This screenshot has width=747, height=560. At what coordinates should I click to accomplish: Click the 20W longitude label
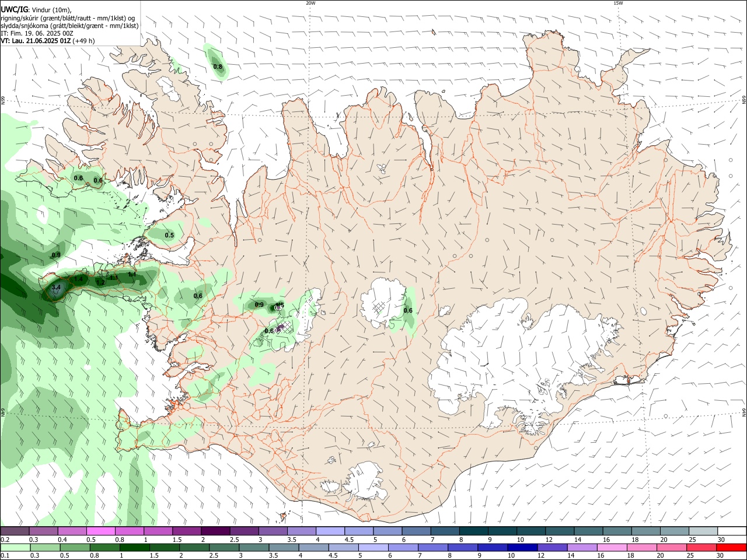310,3
